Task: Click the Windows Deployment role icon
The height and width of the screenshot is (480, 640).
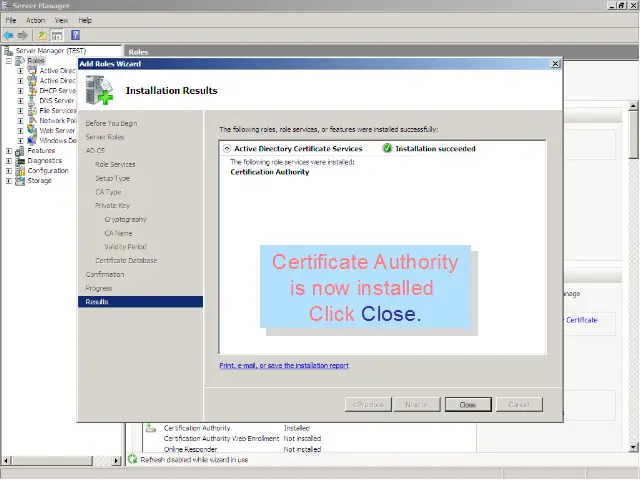Action: [32, 140]
